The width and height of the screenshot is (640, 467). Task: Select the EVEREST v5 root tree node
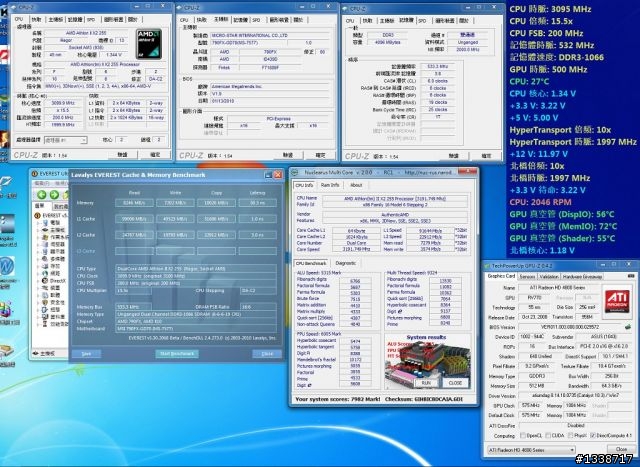55,216
